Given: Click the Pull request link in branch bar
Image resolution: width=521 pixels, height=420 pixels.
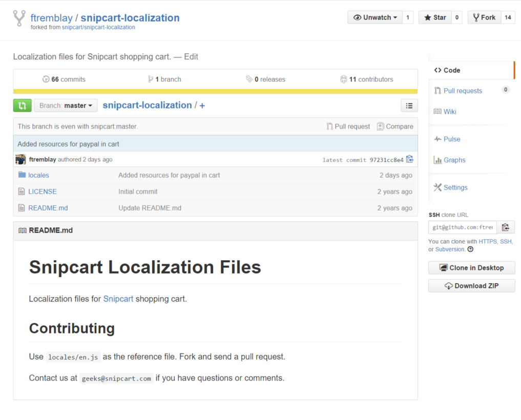Looking at the screenshot, I should point(348,127).
